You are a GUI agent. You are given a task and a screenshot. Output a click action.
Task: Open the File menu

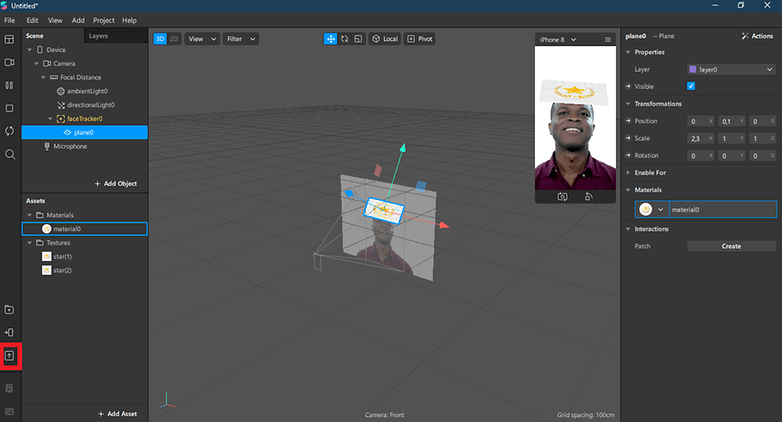(x=9, y=20)
